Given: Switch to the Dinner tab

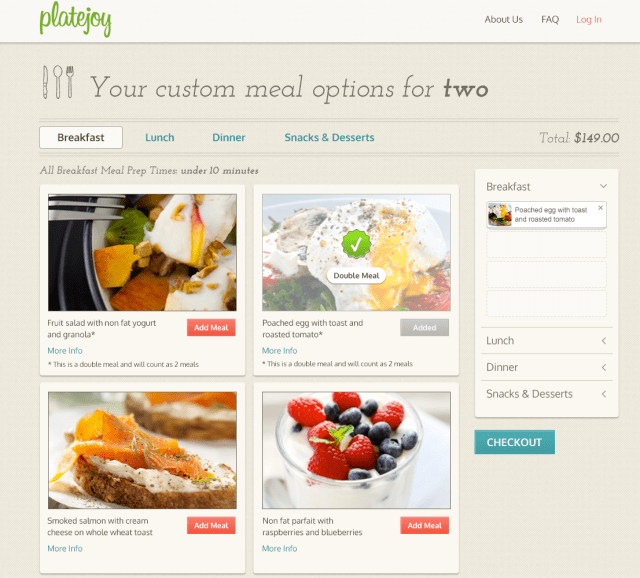Looking at the screenshot, I should tap(229, 138).
